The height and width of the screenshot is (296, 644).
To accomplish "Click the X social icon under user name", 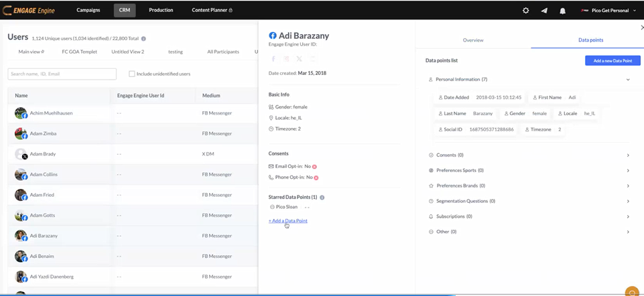I will pyautogui.click(x=299, y=60).
